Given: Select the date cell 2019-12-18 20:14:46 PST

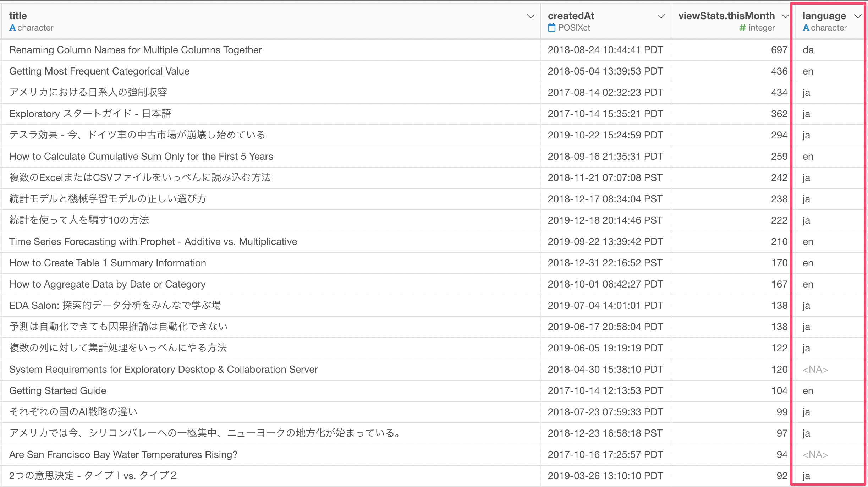Looking at the screenshot, I should (605, 220).
